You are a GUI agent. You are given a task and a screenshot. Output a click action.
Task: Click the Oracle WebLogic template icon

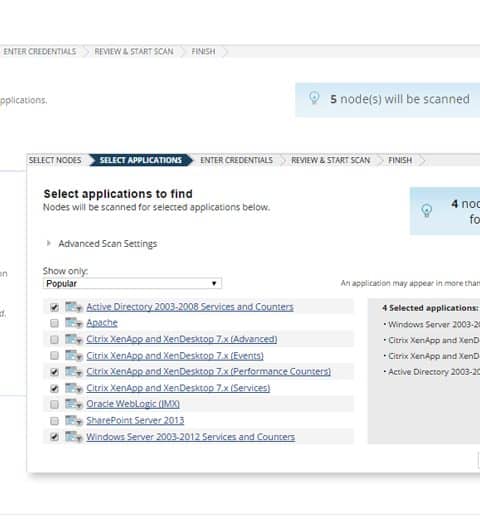pyautogui.click(x=74, y=404)
